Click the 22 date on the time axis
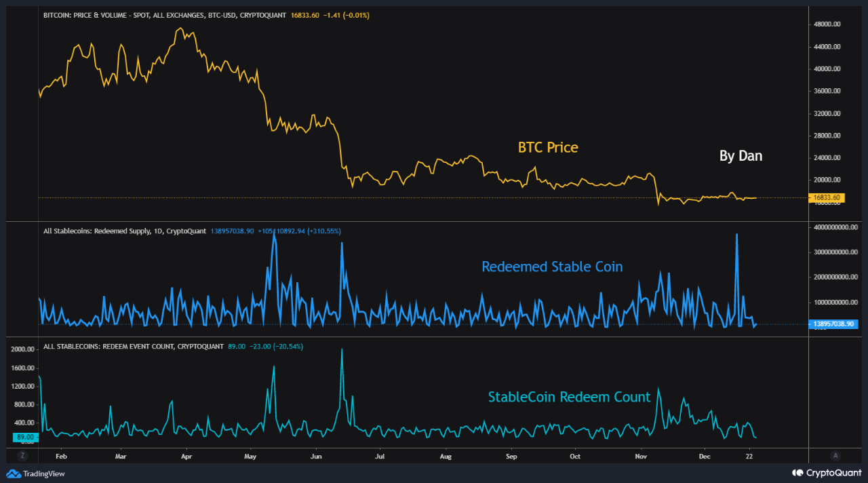Image resolution: width=868 pixels, height=483 pixels. pos(749,456)
